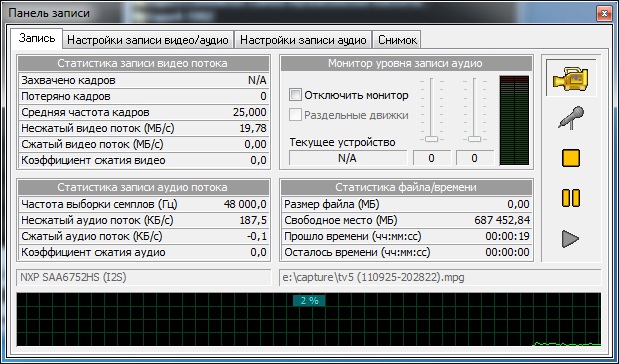The height and width of the screenshot is (364, 619).
Task: Switch to Настройки записи видео/аудио tab
Action: coord(148,40)
